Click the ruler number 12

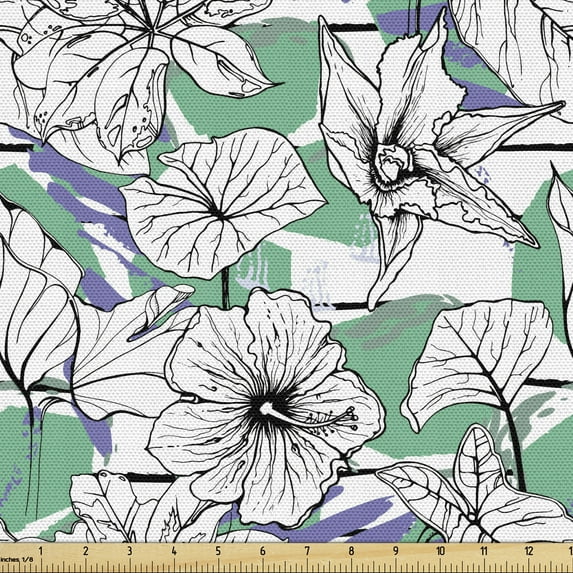529,551
